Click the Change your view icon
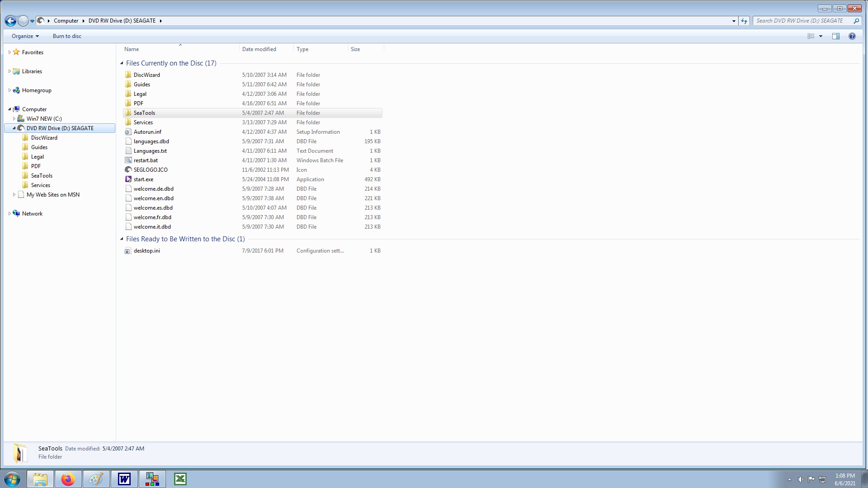 point(811,36)
